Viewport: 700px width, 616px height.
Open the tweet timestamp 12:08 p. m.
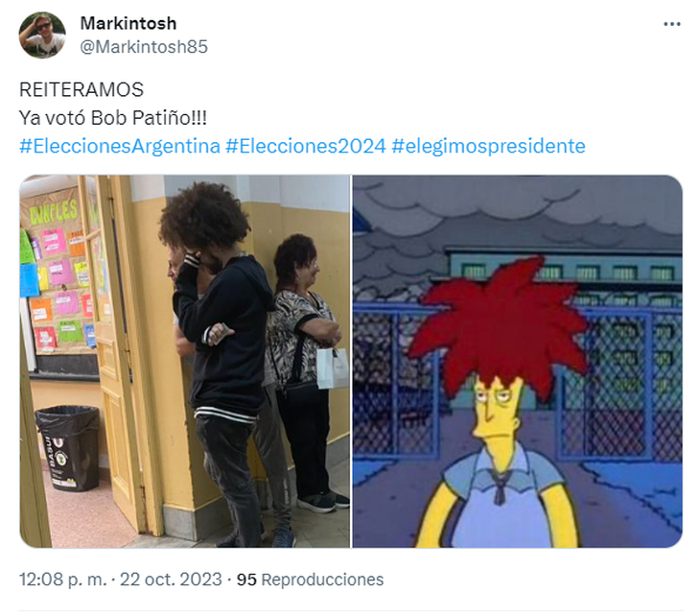pyautogui.click(x=63, y=580)
